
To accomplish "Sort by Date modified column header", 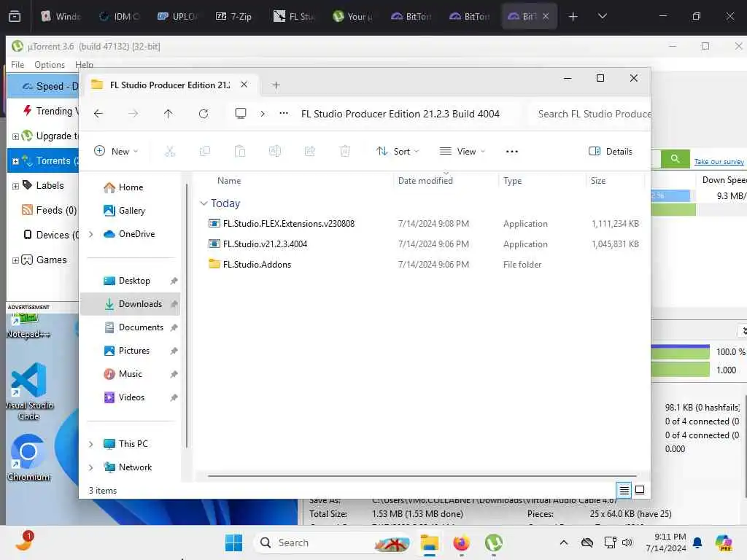I will (425, 181).
